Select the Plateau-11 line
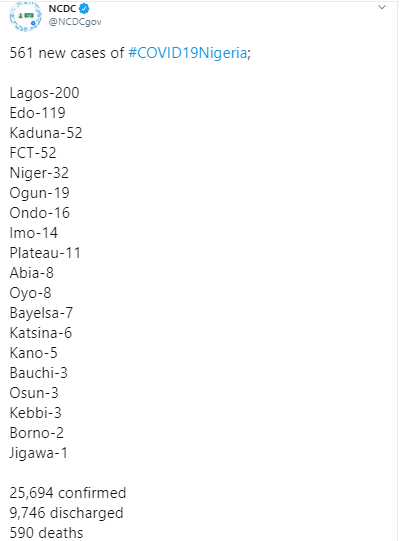This screenshot has width=403, height=541. (45, 253)
